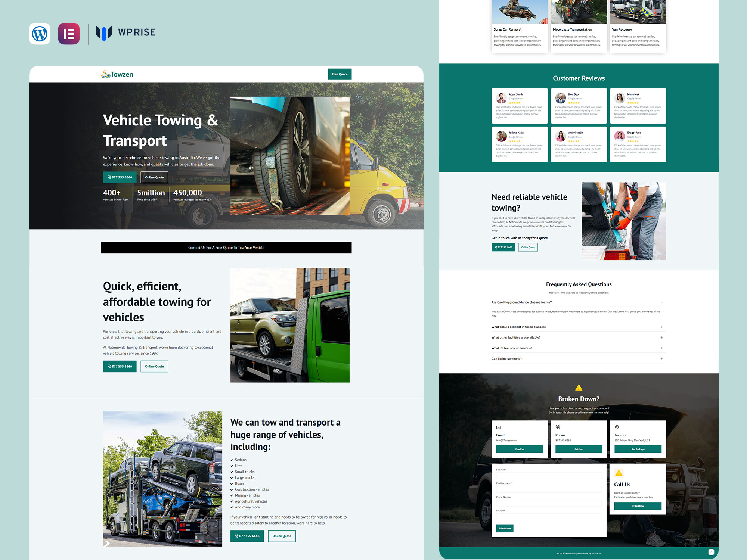Screen dimensions: 747x560
Task: Click the Construction vehicles list item
Action: pos(249,489)
